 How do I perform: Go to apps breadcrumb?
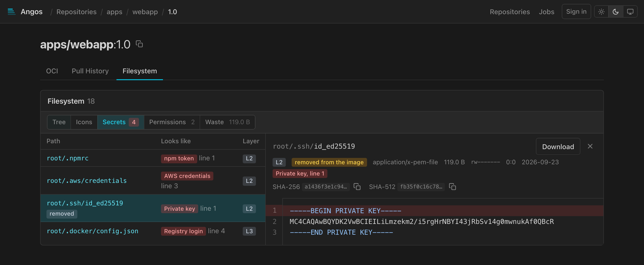(114, 12)
